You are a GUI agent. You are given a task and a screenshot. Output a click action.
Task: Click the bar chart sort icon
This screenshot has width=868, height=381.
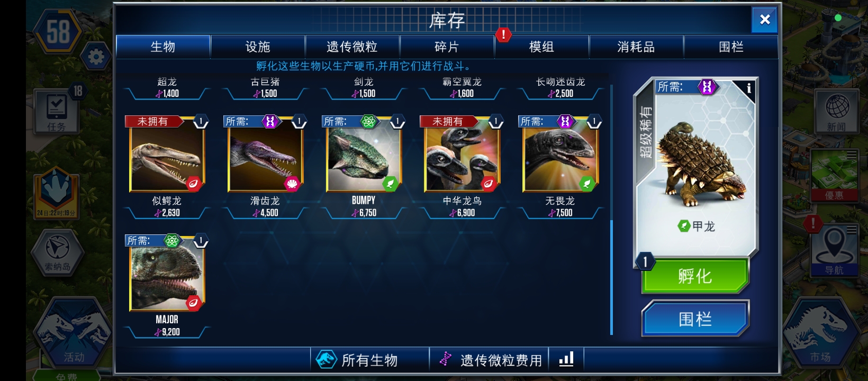[566, 360]
